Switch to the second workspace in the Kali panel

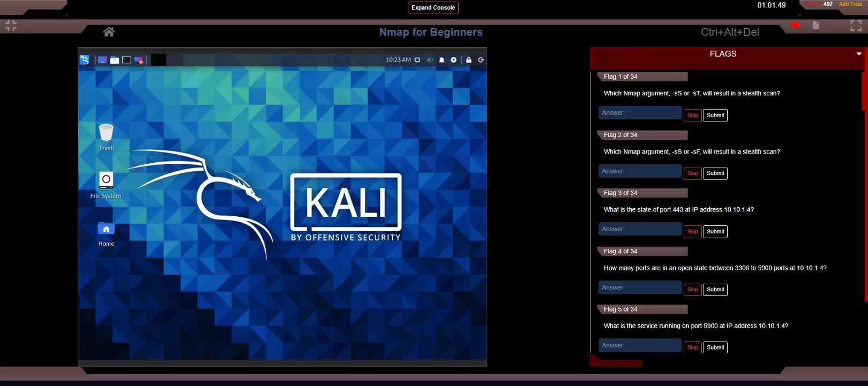tap(175, 60)
